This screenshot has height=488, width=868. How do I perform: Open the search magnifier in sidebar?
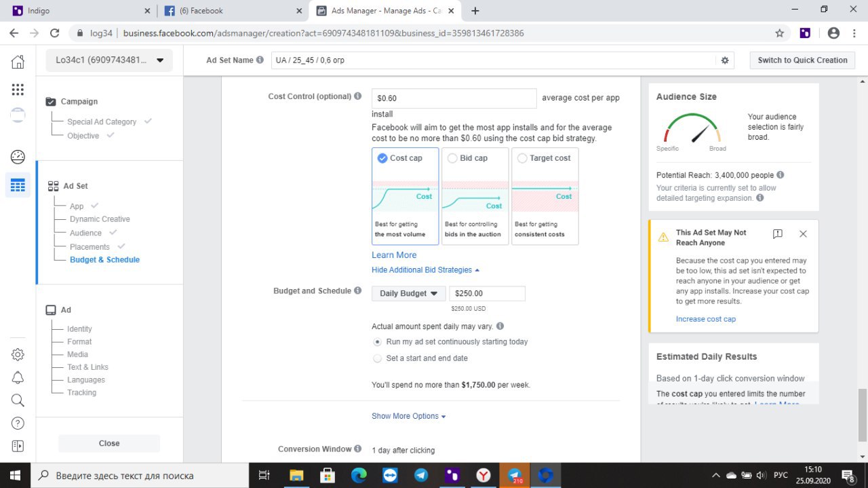18,400
